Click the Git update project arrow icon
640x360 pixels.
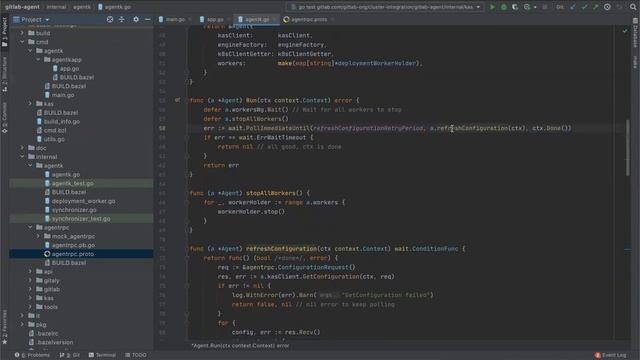pos(573,7)
